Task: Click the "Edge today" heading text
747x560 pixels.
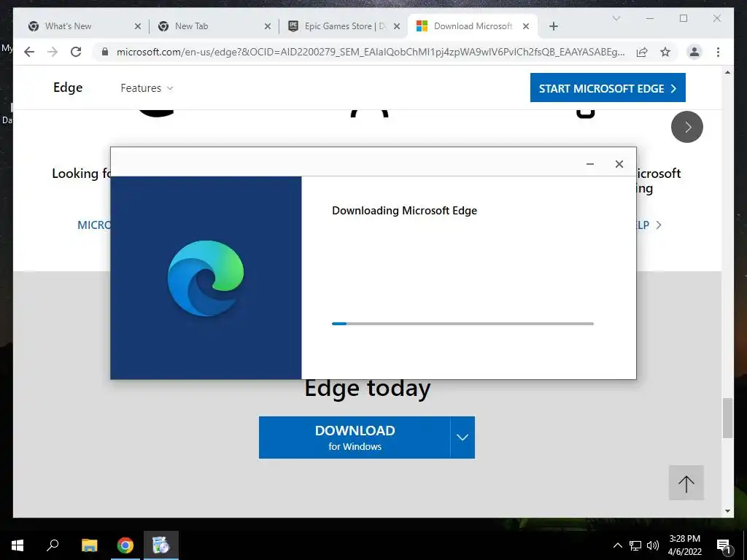Action: [368, 388]
